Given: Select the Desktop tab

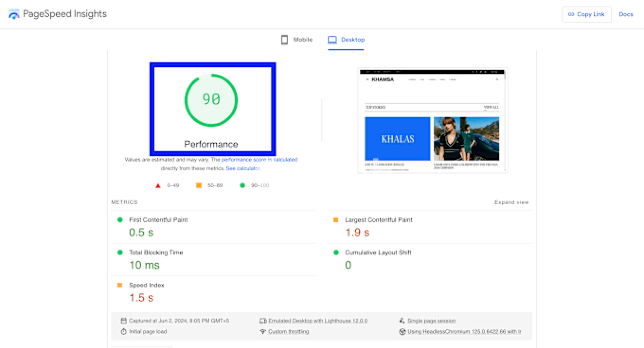Looking at the screenshot, I should click(x=346, y=40).
